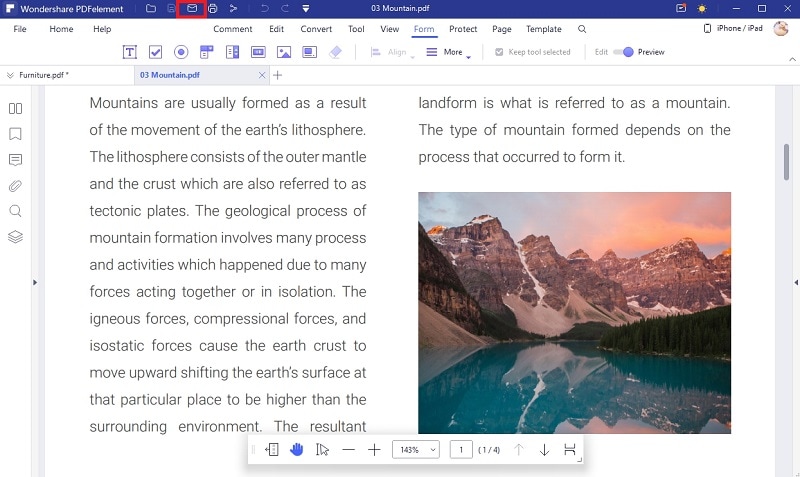Click the iPhone / iPad link

pyautogui.click(x=733, y=28)
